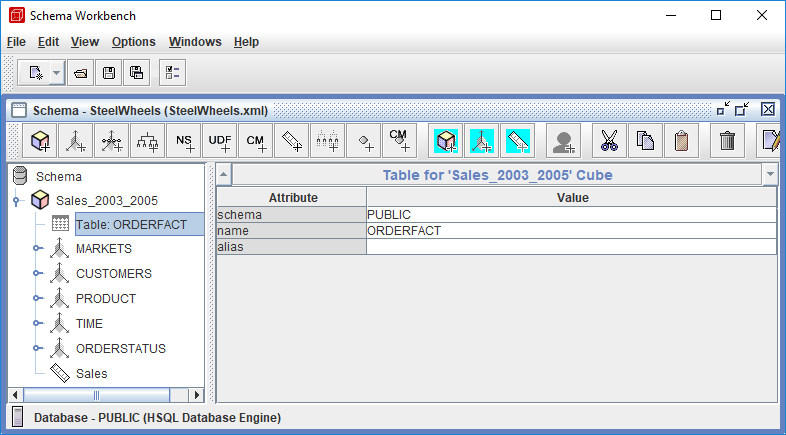Open the View menu

85,42
